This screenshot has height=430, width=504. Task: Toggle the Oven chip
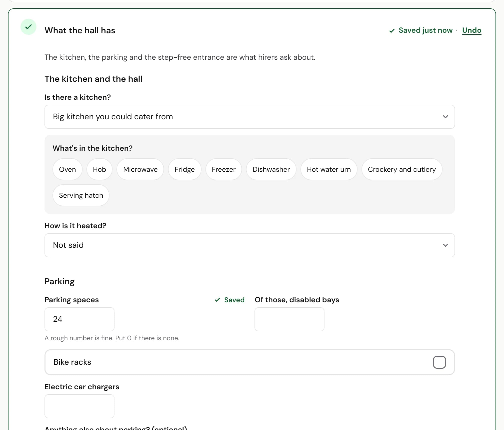(x=67, y=169)
